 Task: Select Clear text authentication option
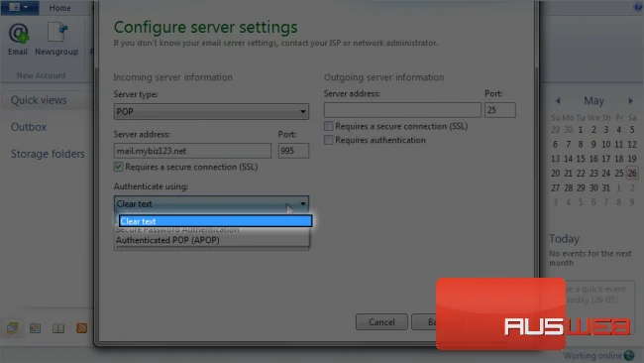(216, 221)
